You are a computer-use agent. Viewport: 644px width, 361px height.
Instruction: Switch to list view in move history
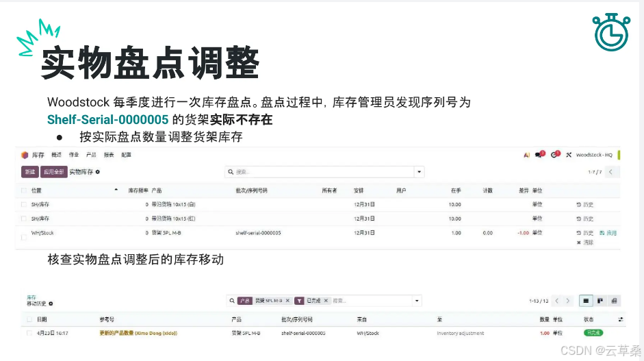(586, 301)
